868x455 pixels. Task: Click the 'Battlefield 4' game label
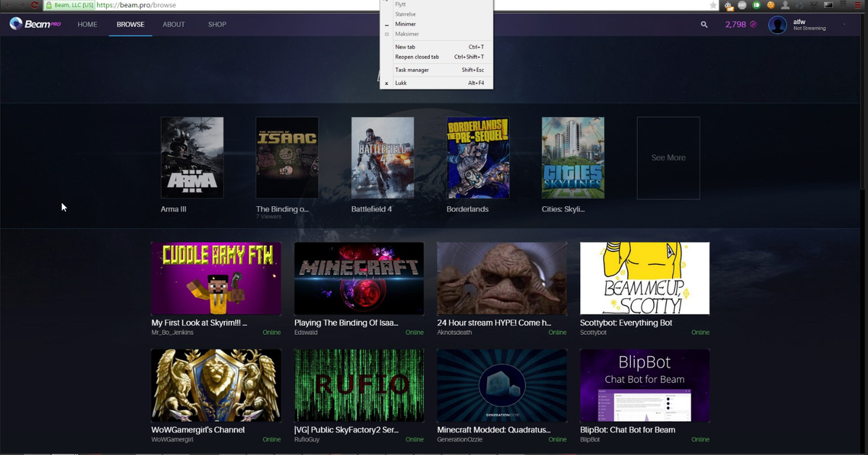coord(372,209)
